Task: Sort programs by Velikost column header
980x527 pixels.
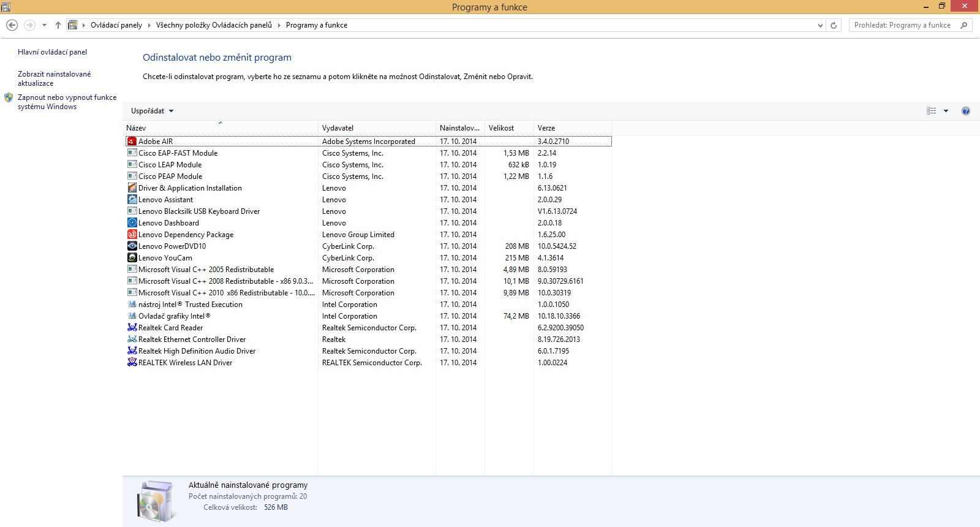Action: [x=501, y=128]
